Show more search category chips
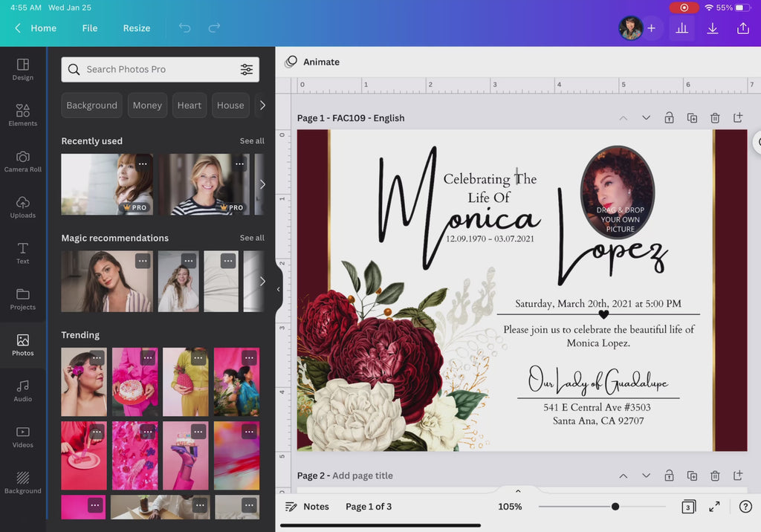The image size is (761, 532). click(262, 106)
